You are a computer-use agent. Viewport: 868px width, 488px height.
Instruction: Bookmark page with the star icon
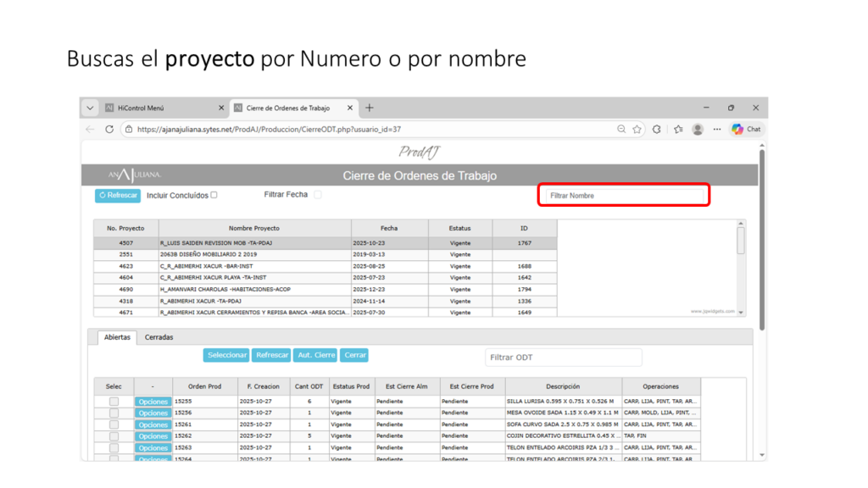[637, 130]
